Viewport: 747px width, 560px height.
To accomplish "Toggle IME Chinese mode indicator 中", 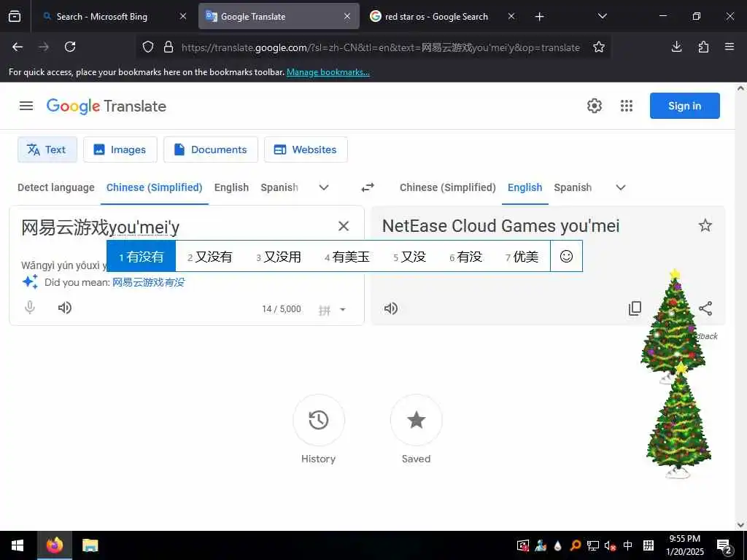I will 628,545.
